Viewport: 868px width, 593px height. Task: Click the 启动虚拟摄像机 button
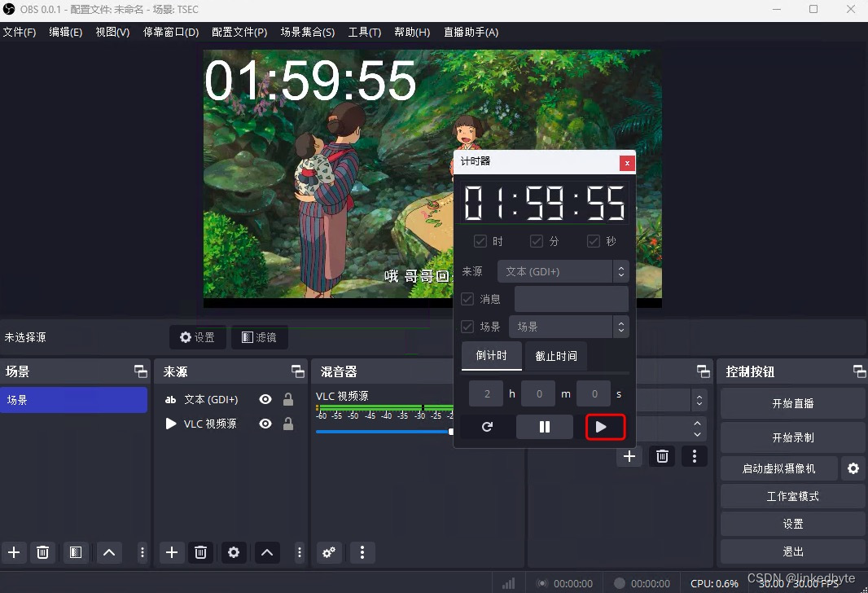[779, 468]
